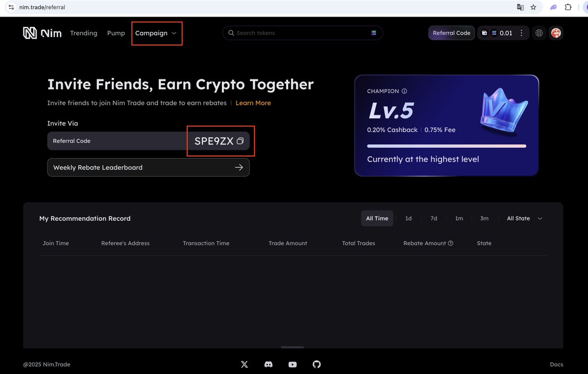Click the search magnifier icon
This screenshot has width=588, height=374.
tap(231, 33)
